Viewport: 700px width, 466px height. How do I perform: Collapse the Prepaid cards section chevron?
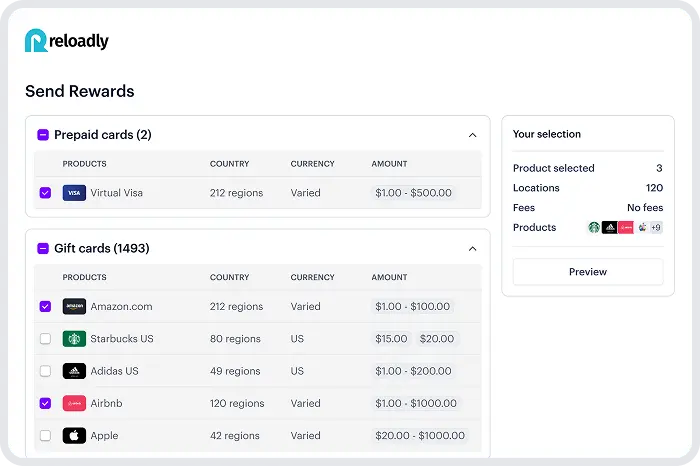473,135
